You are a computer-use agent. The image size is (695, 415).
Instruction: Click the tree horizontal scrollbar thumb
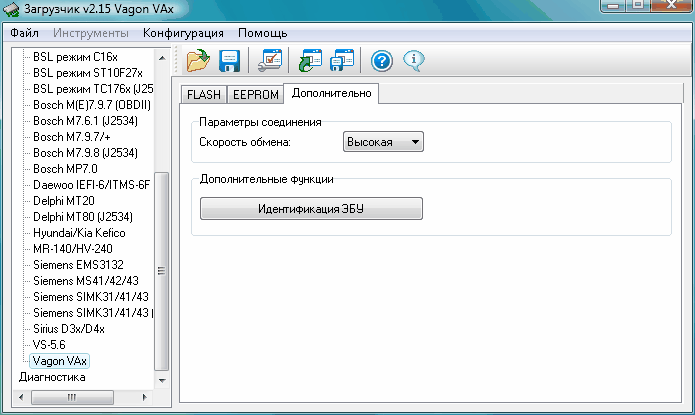72,397
